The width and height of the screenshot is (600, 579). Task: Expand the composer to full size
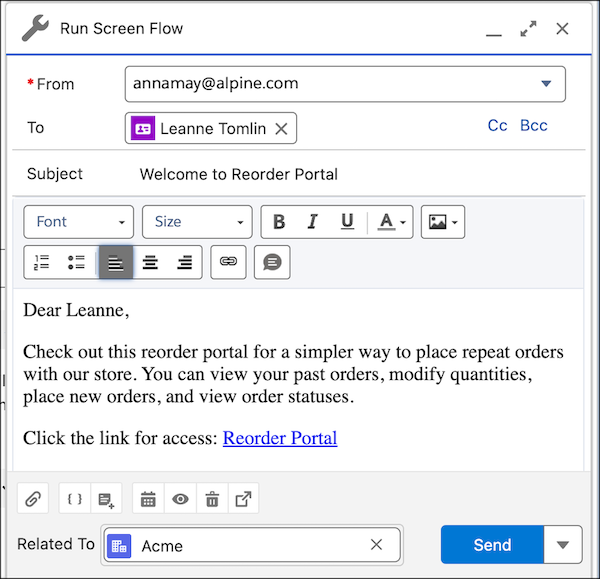coord(528,29)
